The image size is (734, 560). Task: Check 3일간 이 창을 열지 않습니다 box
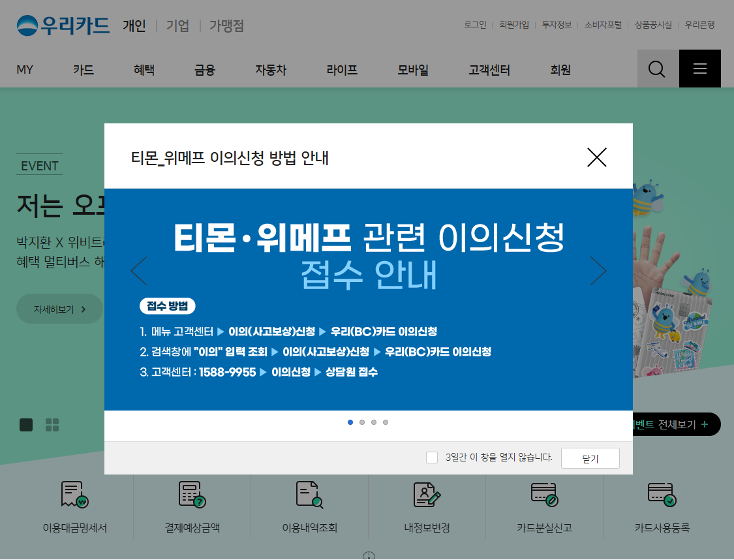[x=432, y=458]
